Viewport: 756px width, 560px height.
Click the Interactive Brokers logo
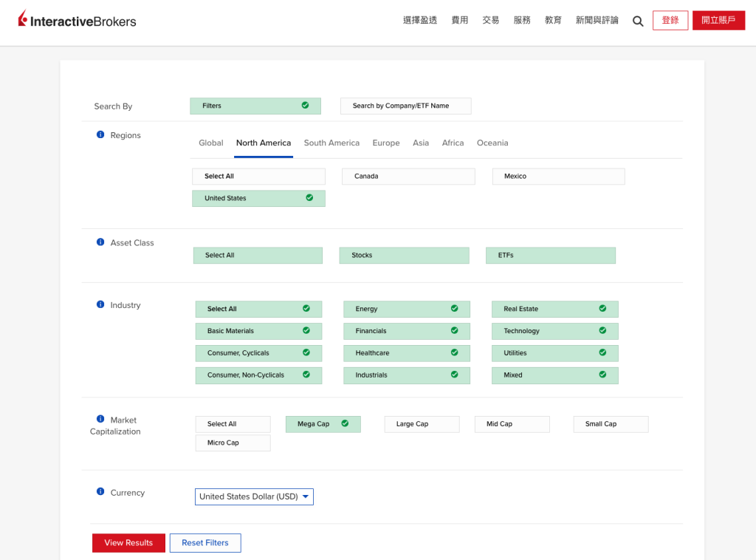[78, 20]
